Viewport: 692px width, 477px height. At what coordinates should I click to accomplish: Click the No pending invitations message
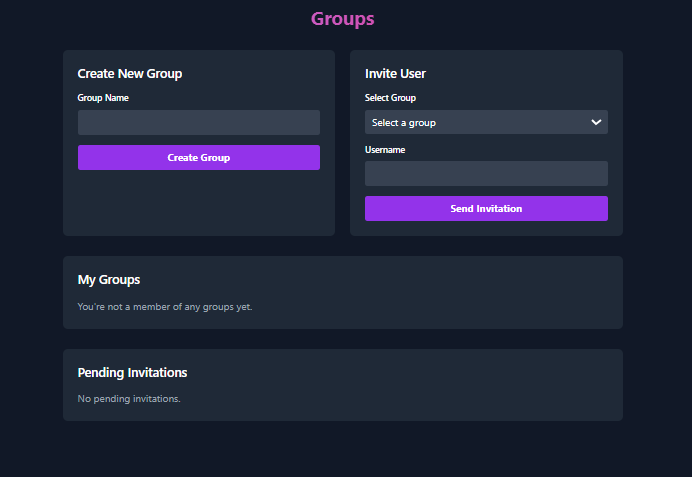[129, 399]
